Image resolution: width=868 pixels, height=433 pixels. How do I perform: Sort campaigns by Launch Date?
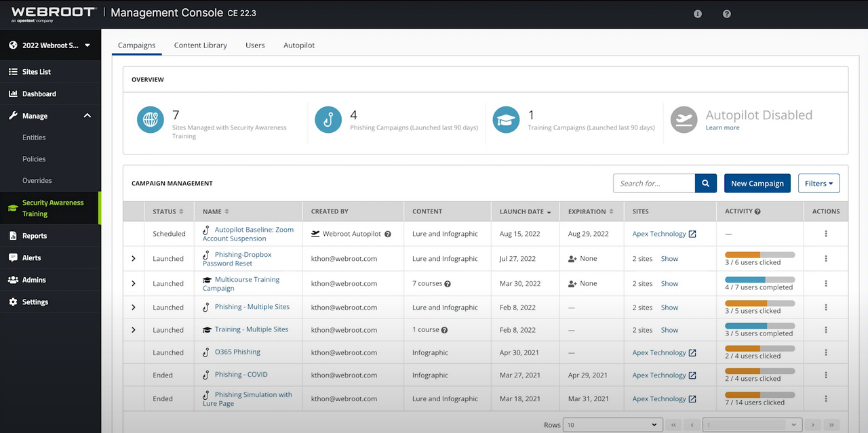tap(548, 212)
